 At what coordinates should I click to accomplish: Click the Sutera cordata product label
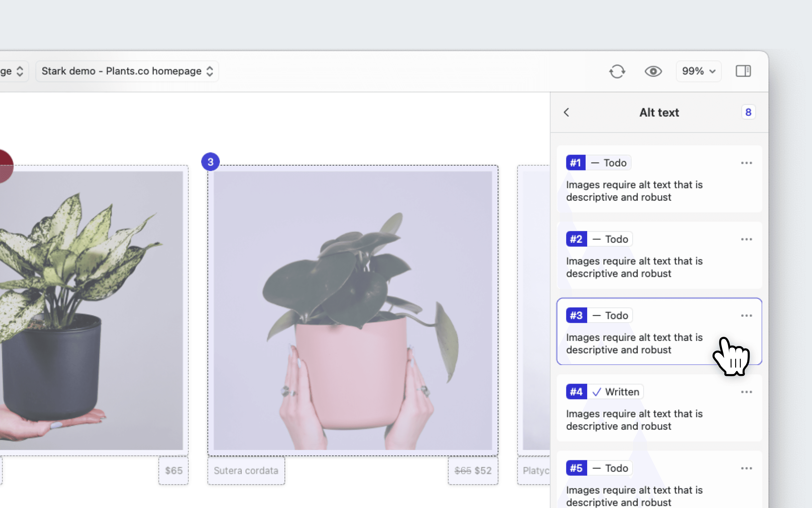tap(246, 470)
